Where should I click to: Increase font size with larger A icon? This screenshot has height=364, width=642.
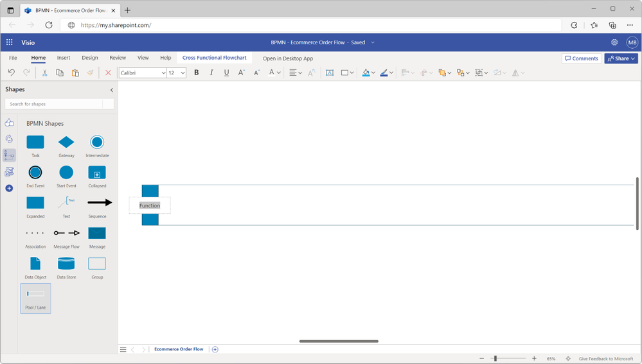click(x=242, y=73)
